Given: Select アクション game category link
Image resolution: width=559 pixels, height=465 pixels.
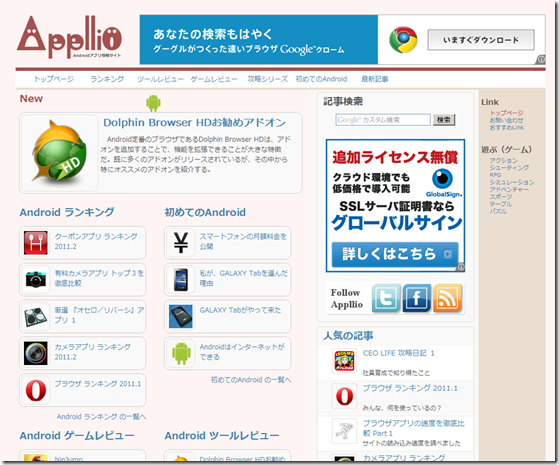Looking at the screenshot, I should (x=503, y=160).
